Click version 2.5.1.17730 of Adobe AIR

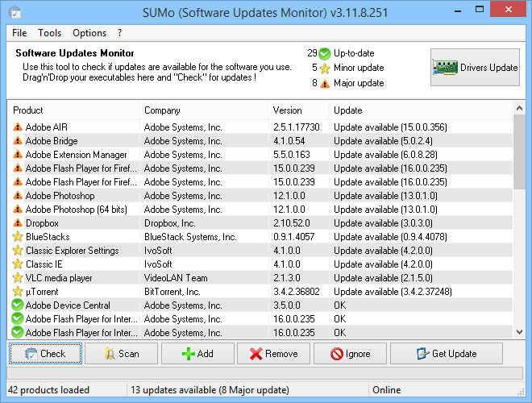pos(297,127)
